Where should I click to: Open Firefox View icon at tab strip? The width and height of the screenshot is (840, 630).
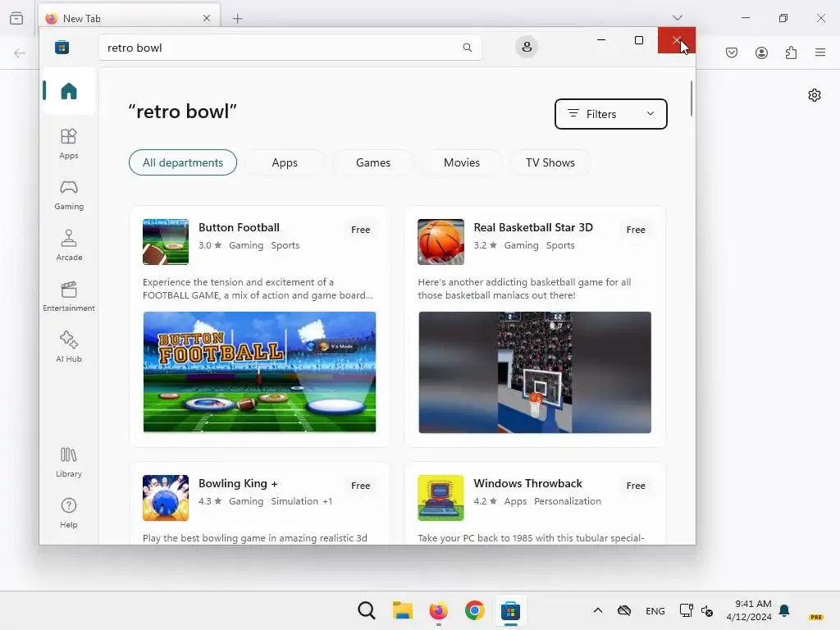pos(16,18)
